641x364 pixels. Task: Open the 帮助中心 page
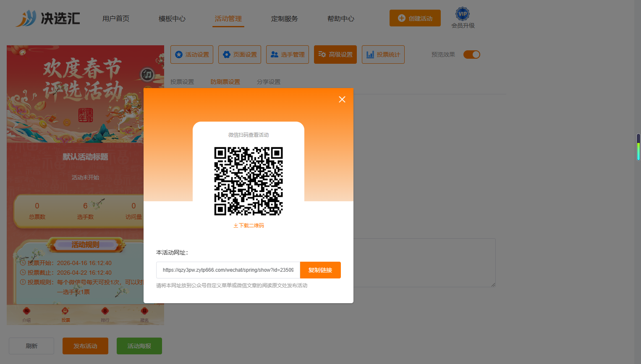(341, 19)
